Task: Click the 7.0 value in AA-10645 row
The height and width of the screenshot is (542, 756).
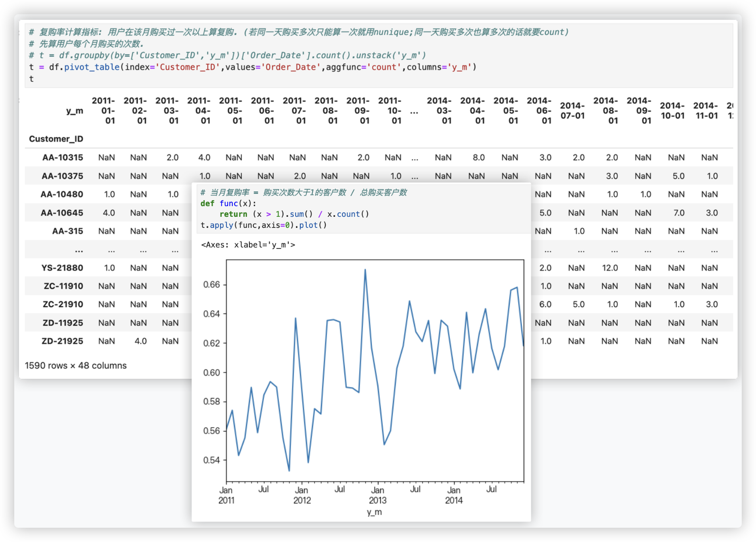Action: (x=678, y=213)
